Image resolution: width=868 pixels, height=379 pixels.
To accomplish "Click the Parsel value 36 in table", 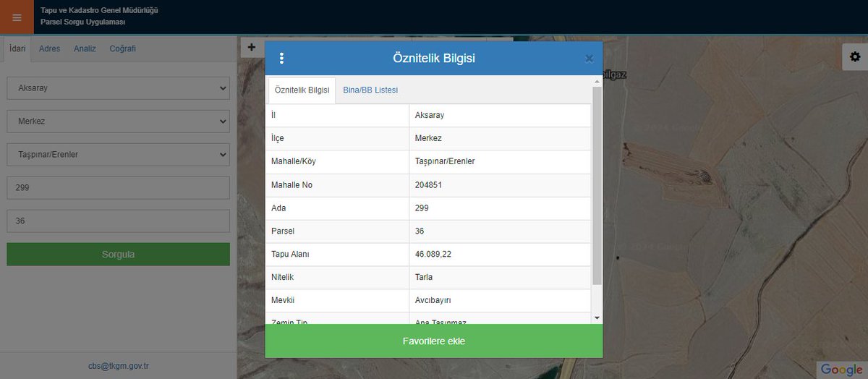I will tap(420, 231).
